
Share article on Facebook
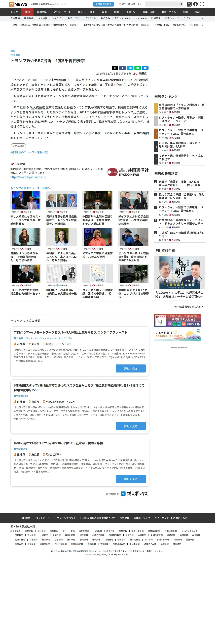click(x=122, y=68)
